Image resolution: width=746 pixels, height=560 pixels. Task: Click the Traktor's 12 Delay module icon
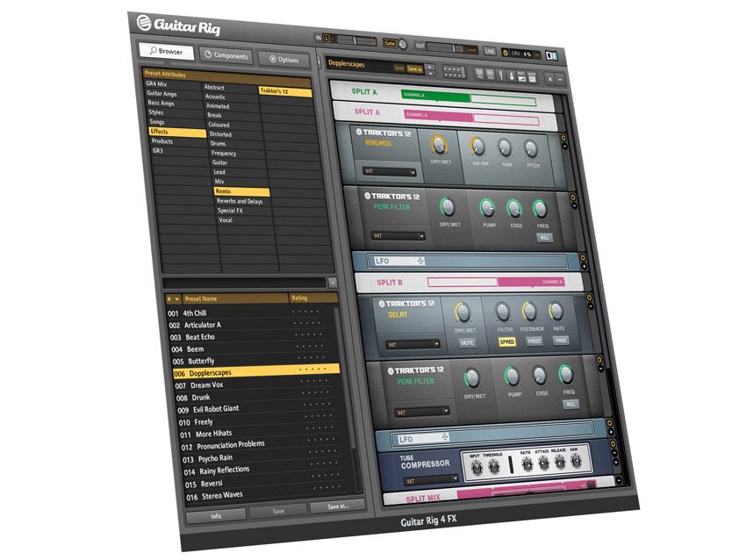click(x=382, y=302)
